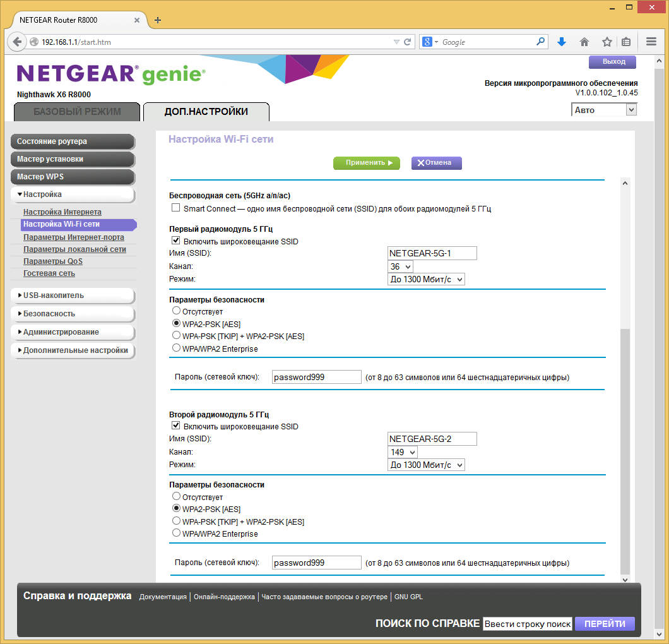
Task: Enable the Smart Connect checkbox
Action: pyautogui.click(x=175, y=208)
